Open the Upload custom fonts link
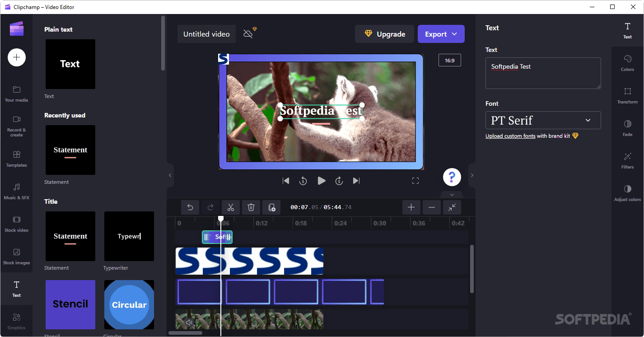 510,136
